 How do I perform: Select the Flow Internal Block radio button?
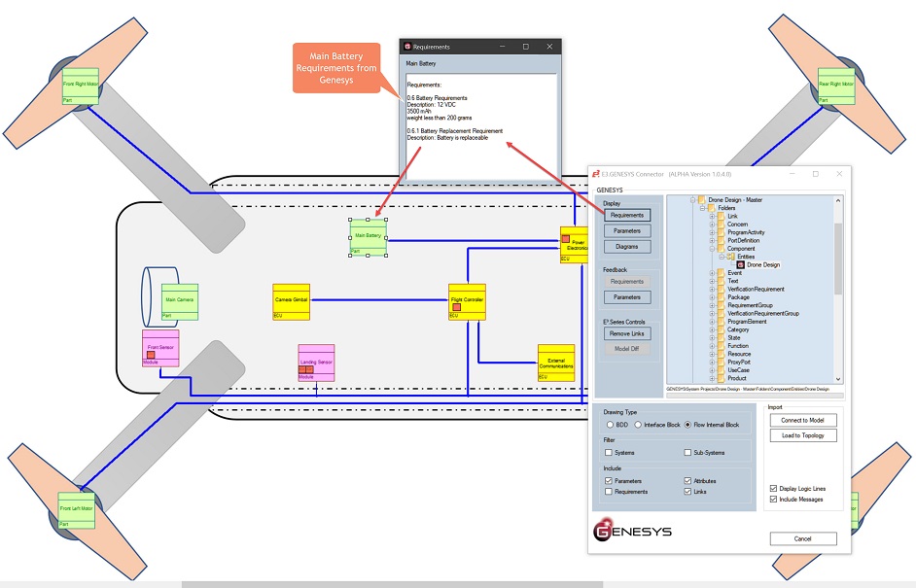point(687,425)
